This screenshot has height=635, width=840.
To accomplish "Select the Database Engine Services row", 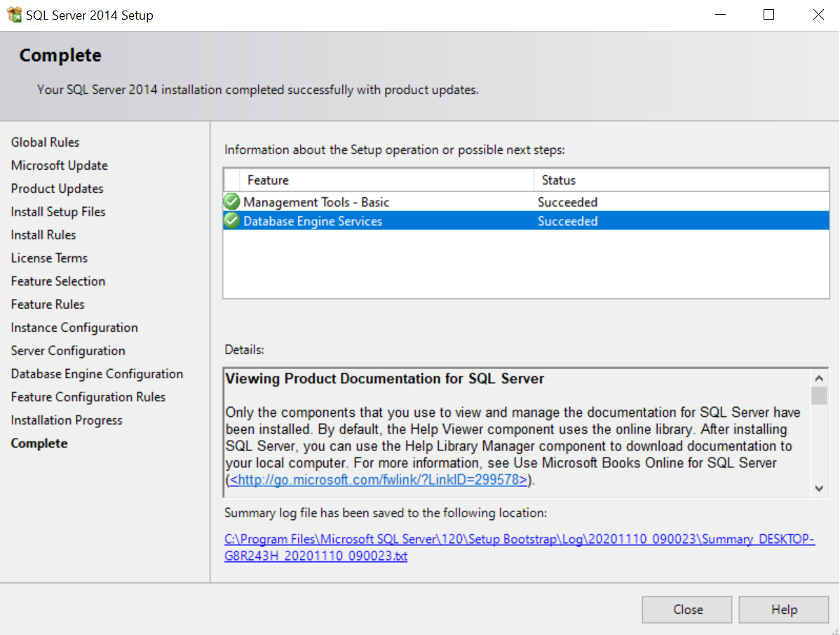I will pos(526,221).
